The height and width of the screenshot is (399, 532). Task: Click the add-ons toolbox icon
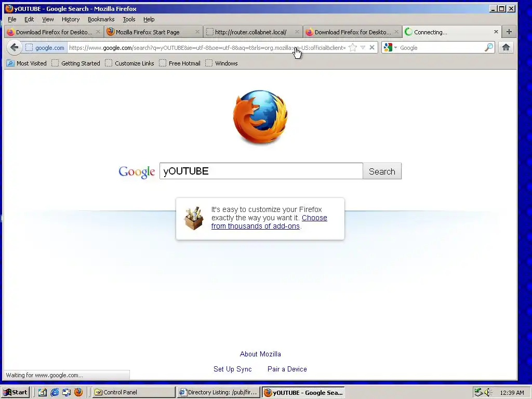tap(194, 218)
